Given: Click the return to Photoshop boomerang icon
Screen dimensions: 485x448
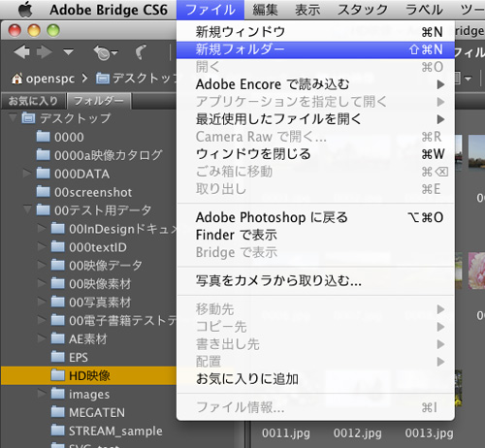Looking at the screenshot, I should (141, 51).
